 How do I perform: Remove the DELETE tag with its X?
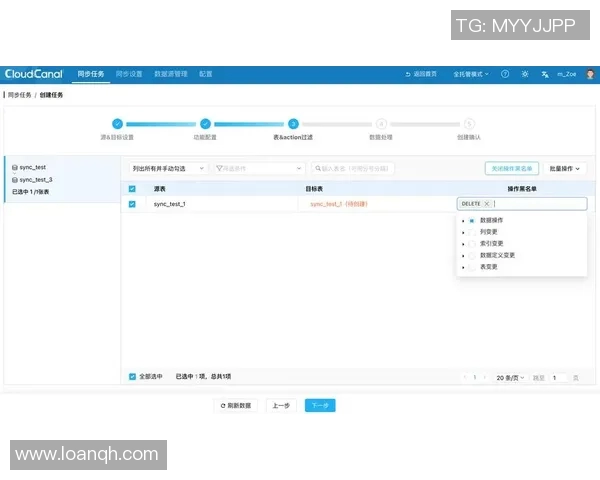click(487, 204)
